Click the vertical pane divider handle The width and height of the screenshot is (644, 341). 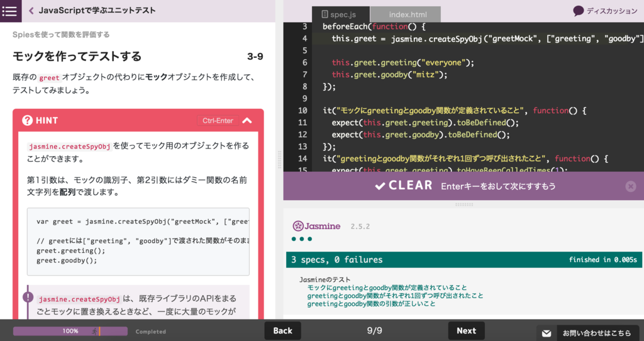tap(279, 160)
